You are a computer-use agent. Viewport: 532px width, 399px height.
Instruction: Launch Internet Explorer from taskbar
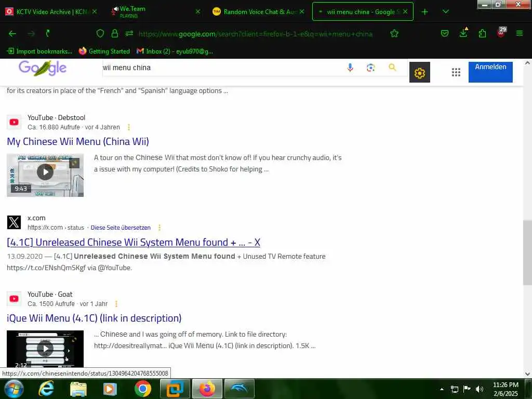coord(46,389)
